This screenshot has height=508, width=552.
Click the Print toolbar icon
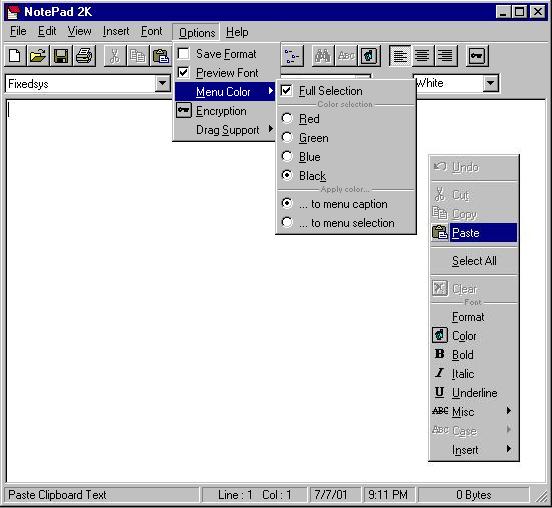coord(84,56)
